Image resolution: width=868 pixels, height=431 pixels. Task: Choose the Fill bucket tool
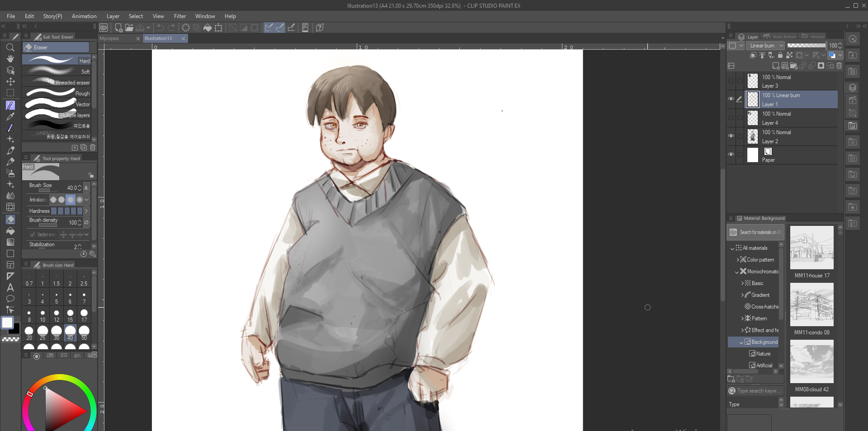[x=10, y=231]
